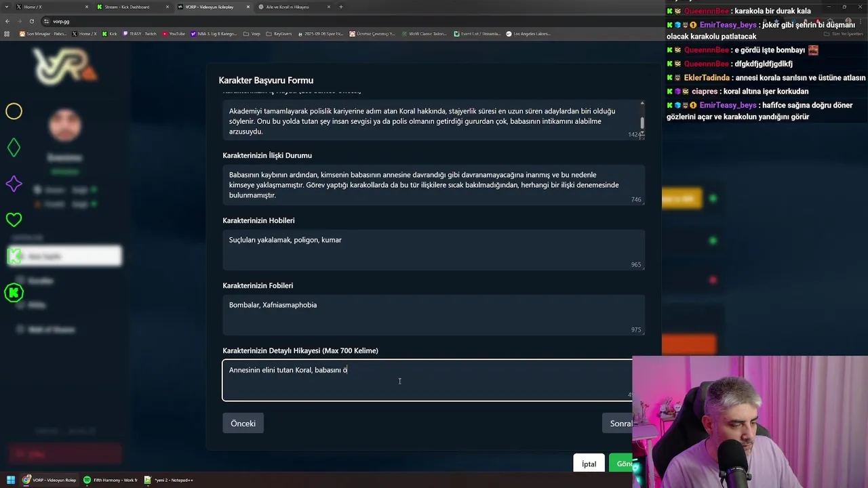Open the Kick bookmark
868x488 pixels.
[x=110, y=33]
